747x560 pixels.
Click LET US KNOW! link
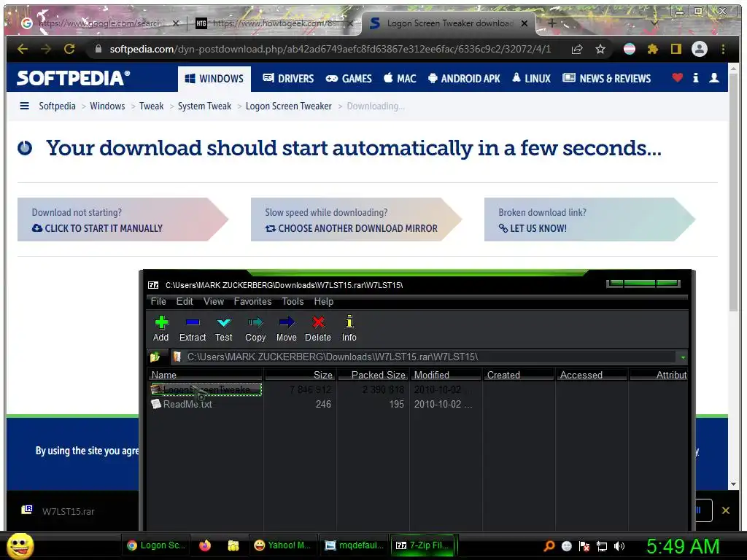click(x=533, y=228)
